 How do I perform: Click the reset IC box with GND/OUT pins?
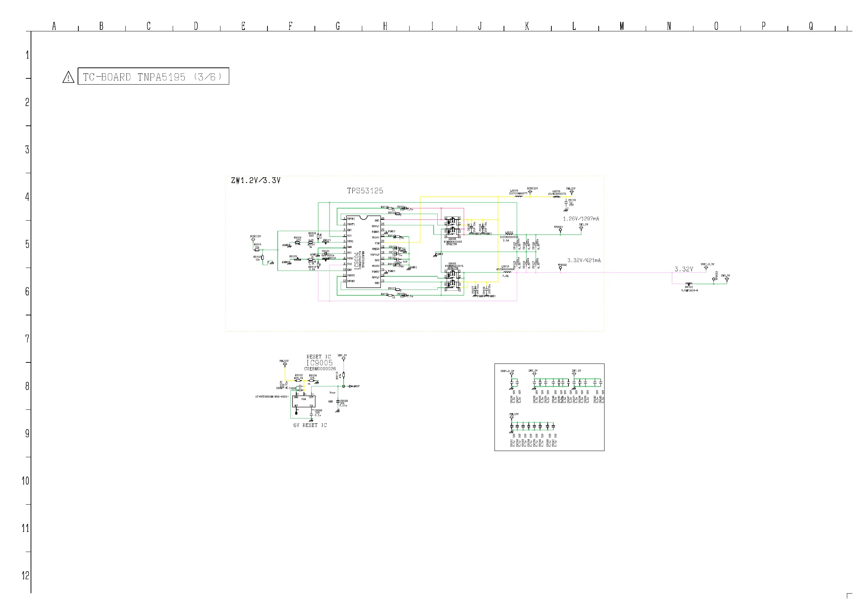(x=304, y=401)
